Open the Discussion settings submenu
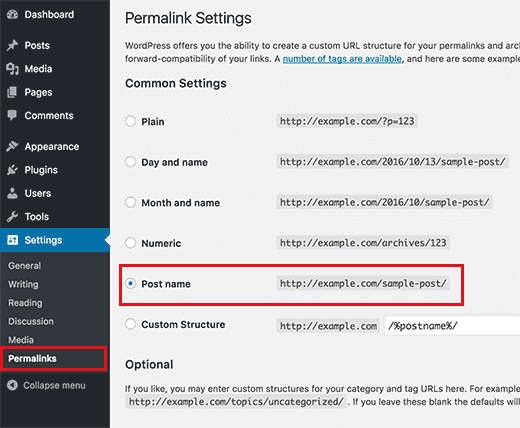Image resolution: width=520 pixels, height=428 pixels. coord(31,321)
